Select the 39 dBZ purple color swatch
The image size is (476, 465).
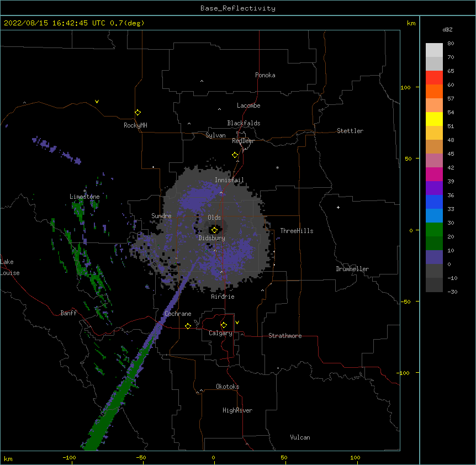[x=434, y=188]
